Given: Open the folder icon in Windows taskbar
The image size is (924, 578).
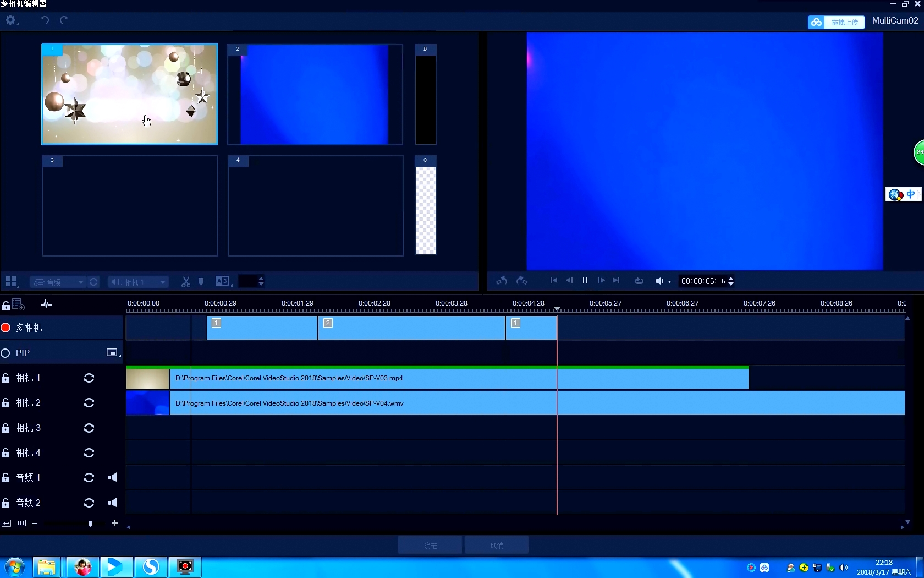Looking at the screenshot, I should click(47, 567).
